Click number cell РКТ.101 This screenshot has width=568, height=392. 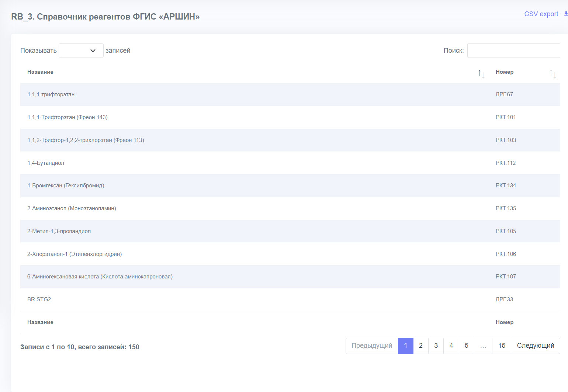click(x=506, y=117)
